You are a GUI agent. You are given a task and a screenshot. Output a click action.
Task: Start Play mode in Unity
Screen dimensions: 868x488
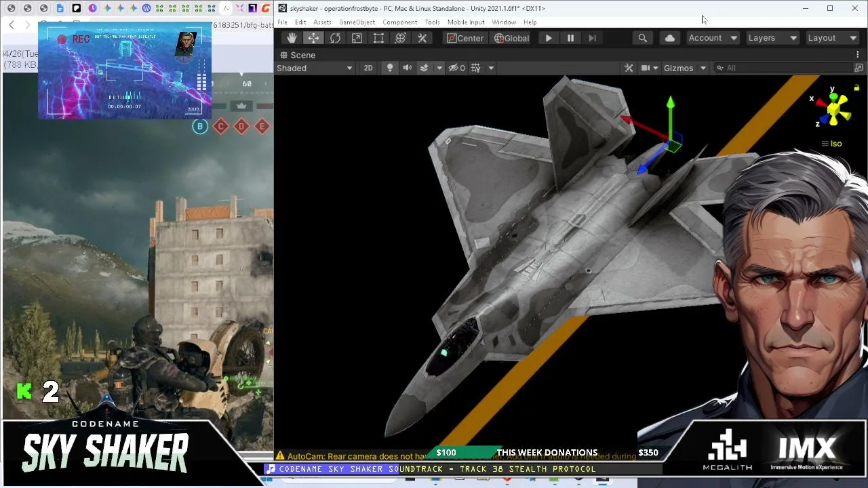pyautogui.click(x=549, y=38)
